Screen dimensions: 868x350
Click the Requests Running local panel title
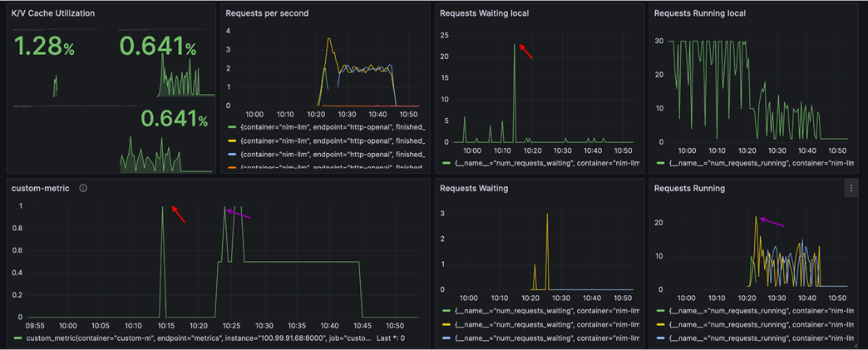pos(700,14)
